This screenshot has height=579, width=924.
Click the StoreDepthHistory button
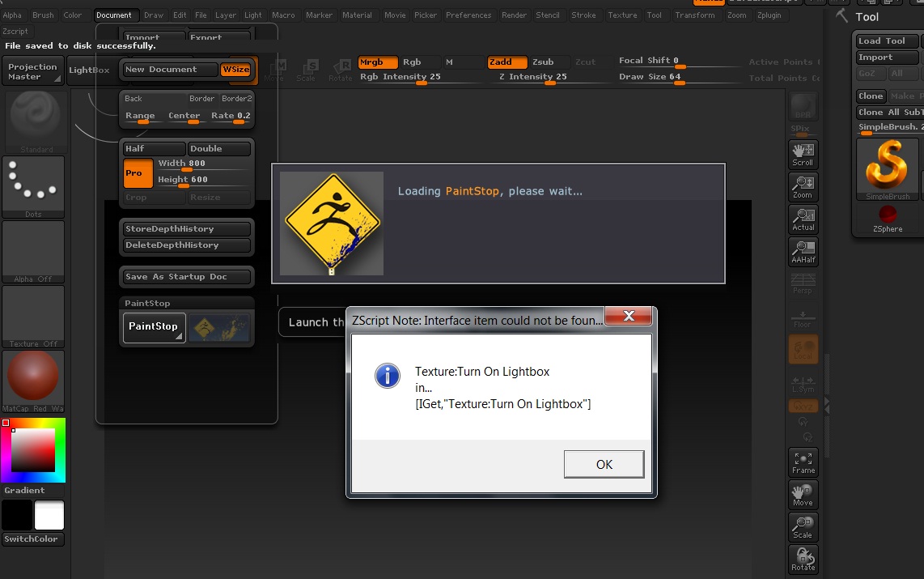(186, 229)
